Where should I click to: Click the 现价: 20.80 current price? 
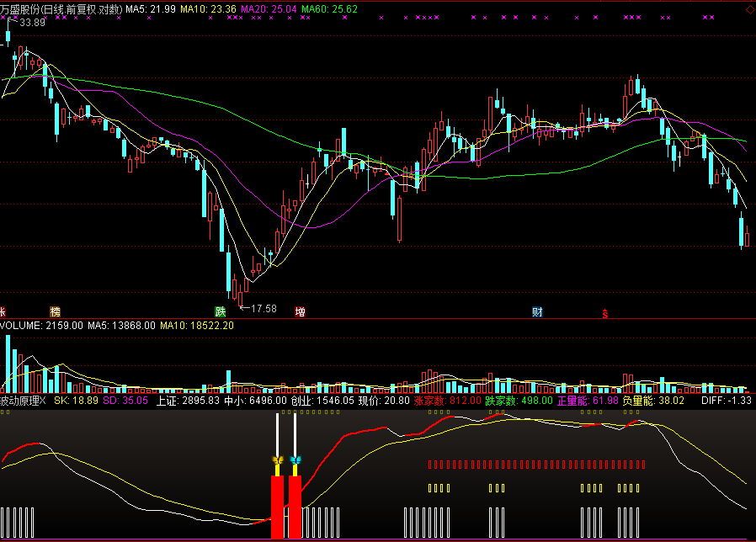click(384, 401)
